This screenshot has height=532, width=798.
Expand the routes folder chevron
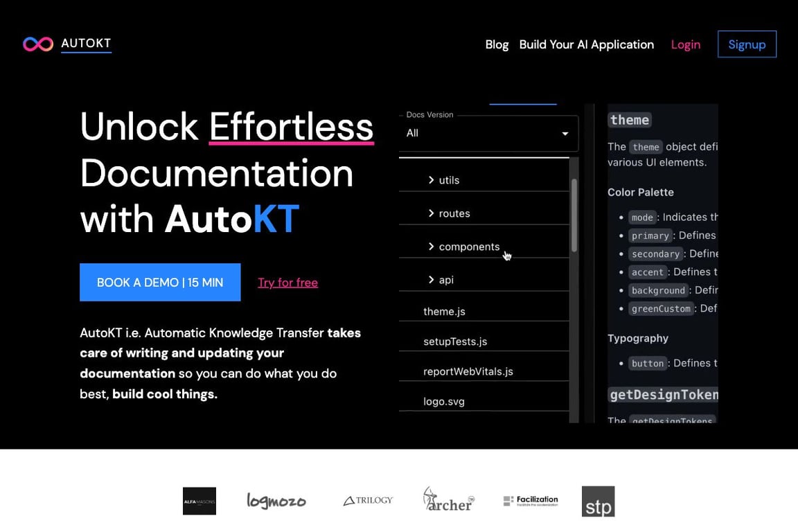[431, 213]
